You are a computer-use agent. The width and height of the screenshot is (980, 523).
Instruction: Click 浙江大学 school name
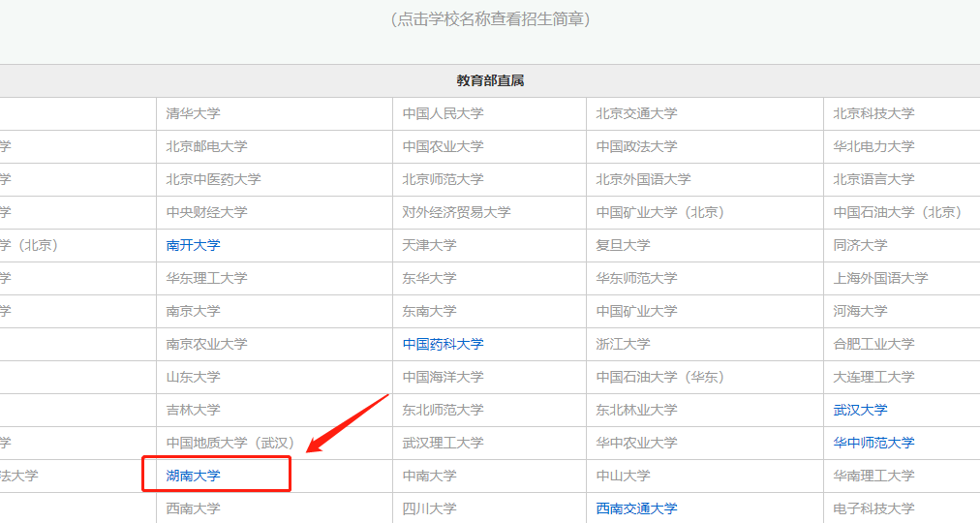click(x=623, y=344)
